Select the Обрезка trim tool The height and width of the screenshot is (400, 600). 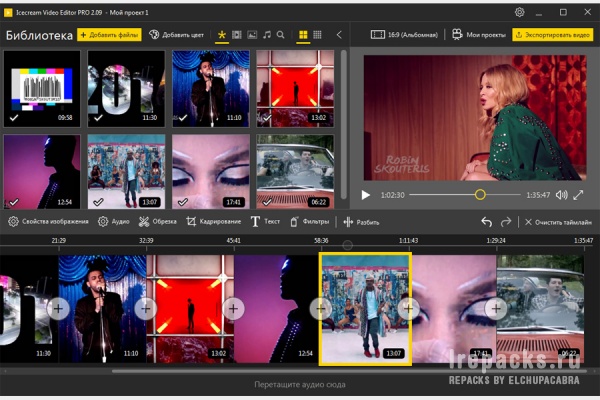pyautogui.click(x=158, y=222)
